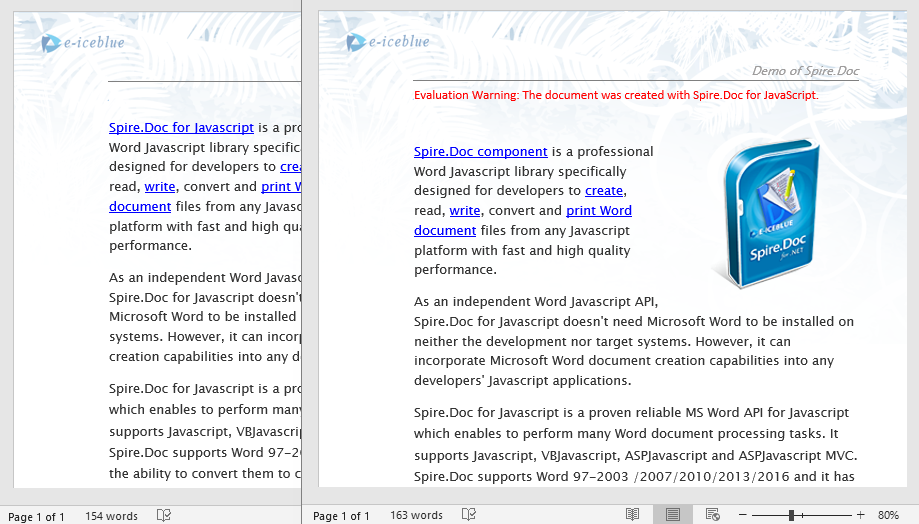
Task: Click '163 words' count in right window
Action: pos(416,515)
